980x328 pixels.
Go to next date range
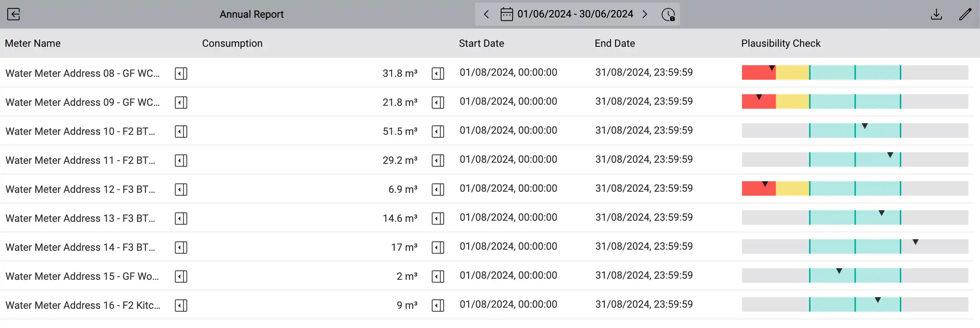coord(645,14)
